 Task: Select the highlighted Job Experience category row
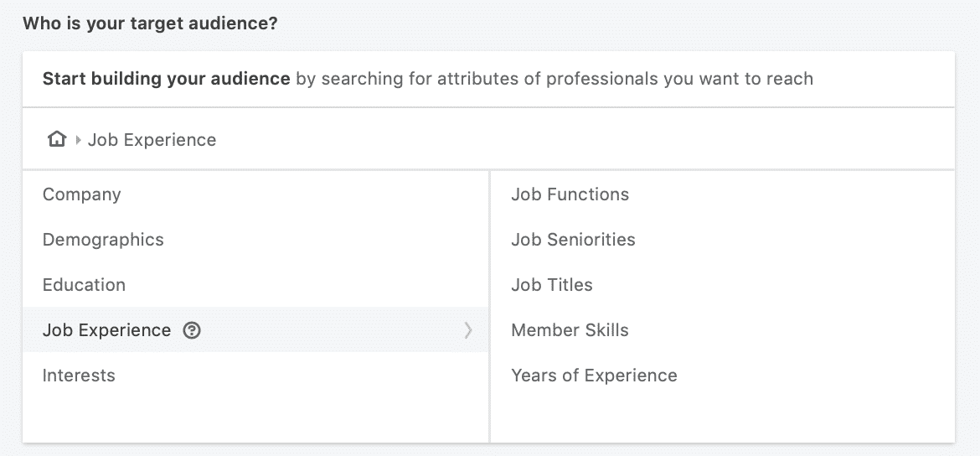pyautogui.click(x=255, y=329)
